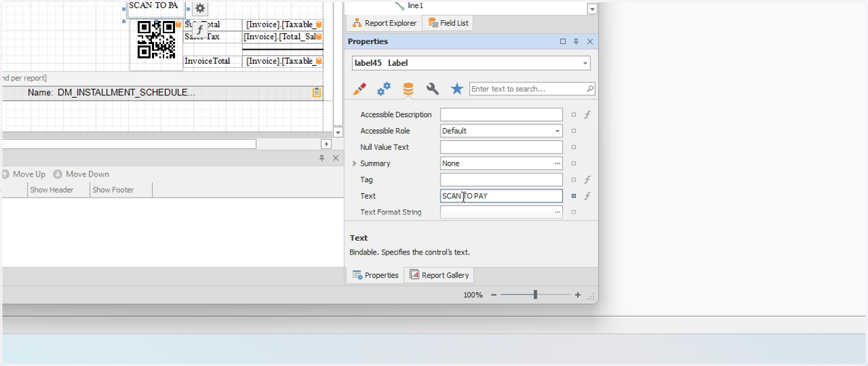Click the Text property marker square
Image resolution: width=868 pixels, height=366 pixels.
(x=574, y=196)
